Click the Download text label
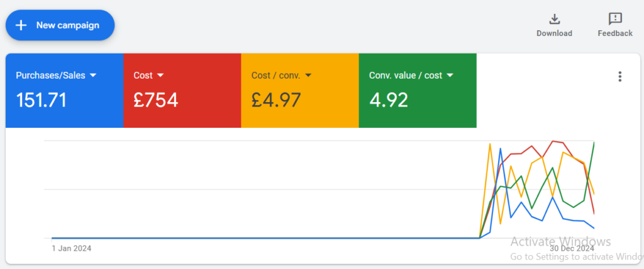644x269 pixels. pyautogui.click(x=554, y=33)
